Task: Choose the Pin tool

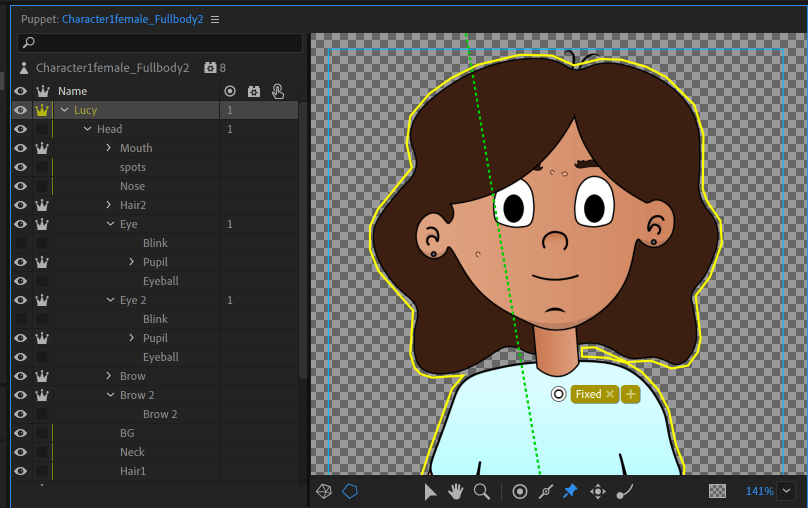Action: 570,492
